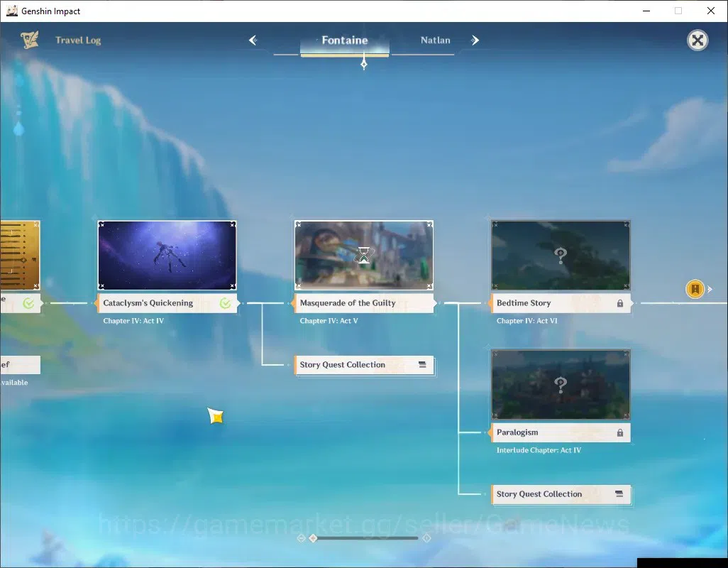Click the partially visible golden quest thumbnail
Screen dimensions: 728x568
(20, 255)
